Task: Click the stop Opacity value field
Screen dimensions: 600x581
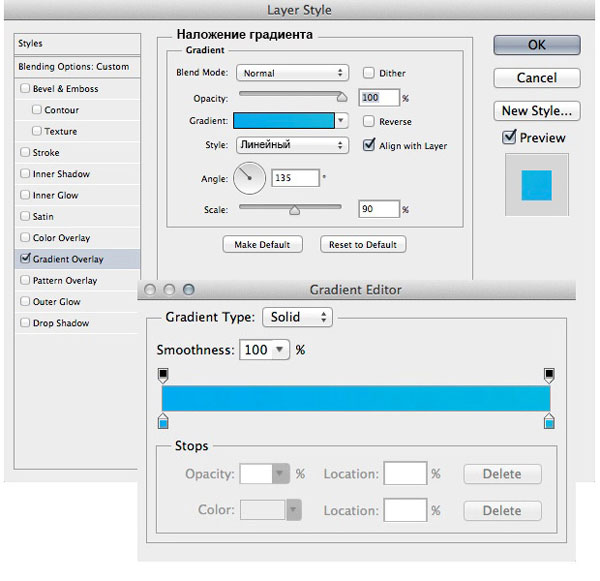Action: coord(256,474)
